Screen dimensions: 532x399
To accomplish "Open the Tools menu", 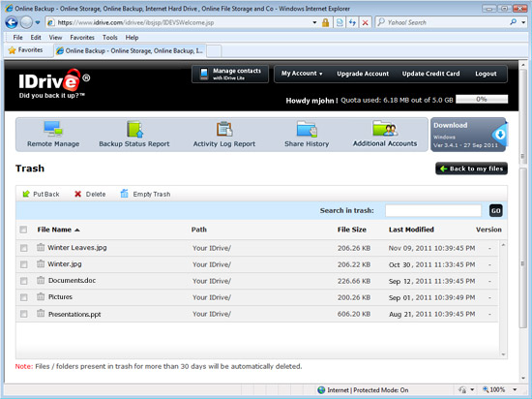I will 110,38.
